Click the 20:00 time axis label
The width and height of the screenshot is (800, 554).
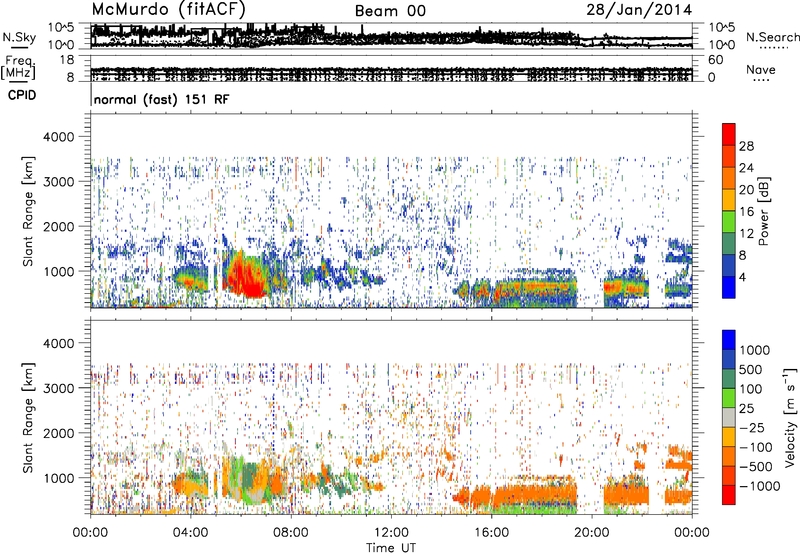[591, 533]
